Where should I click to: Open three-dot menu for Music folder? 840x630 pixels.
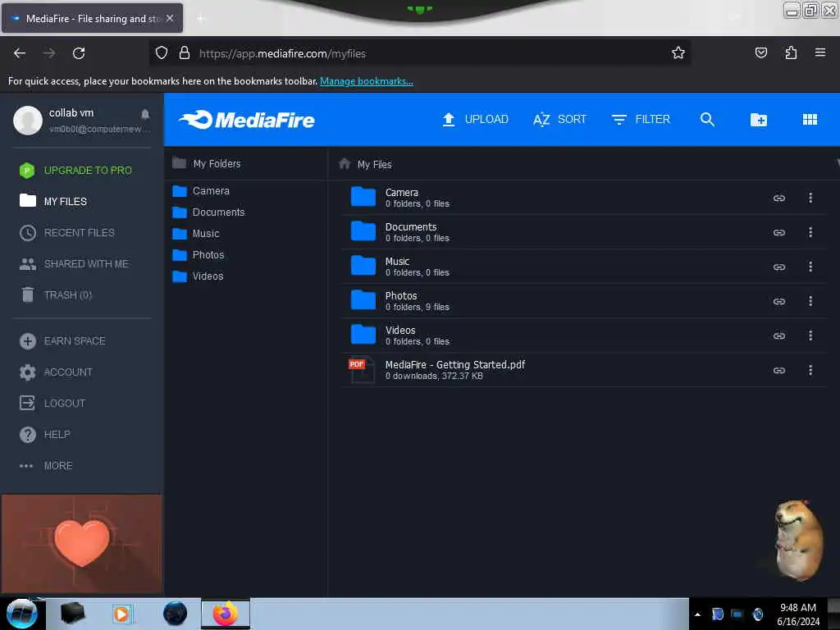pyautogui.click(x=810, y=267)
